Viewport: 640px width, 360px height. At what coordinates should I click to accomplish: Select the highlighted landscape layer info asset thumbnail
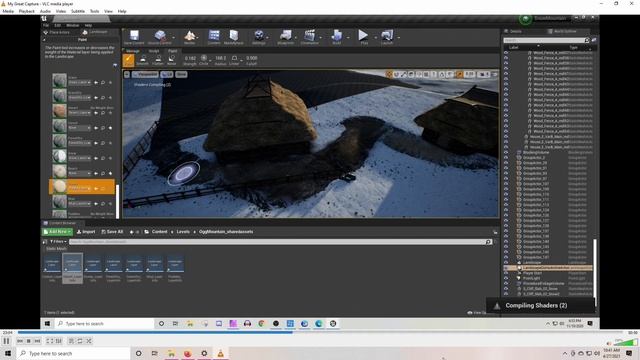pos(73,268)
